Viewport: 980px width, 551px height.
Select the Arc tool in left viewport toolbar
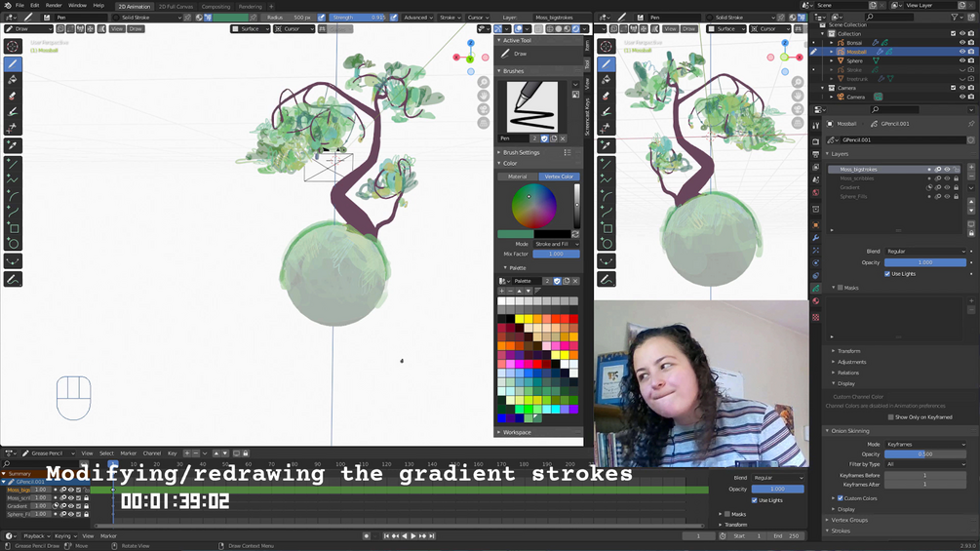[13, 196]
